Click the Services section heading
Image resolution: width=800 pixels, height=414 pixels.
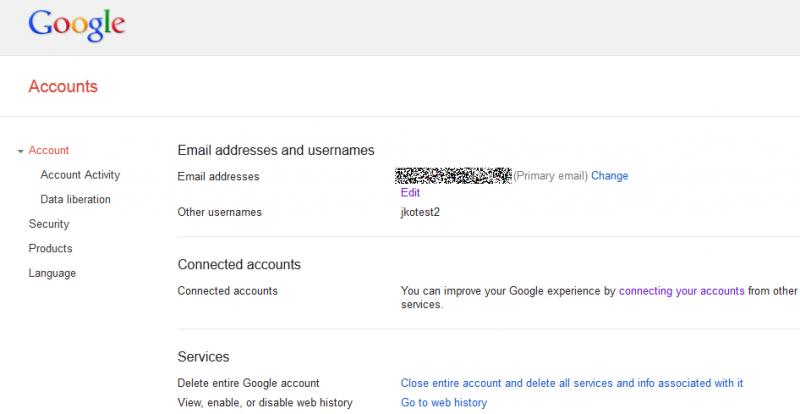[203, 356]
